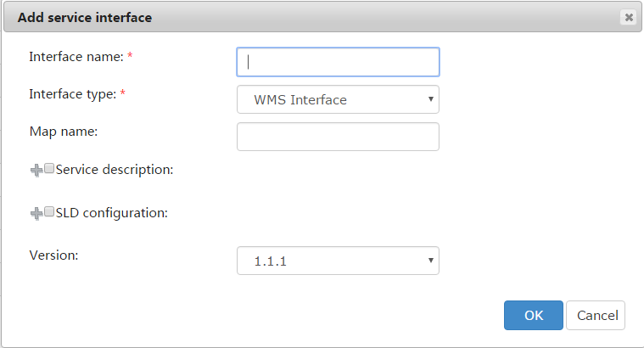The image size is (644, 348).
Task: Click the "Service description:" label text
Action: pos(115,170)
